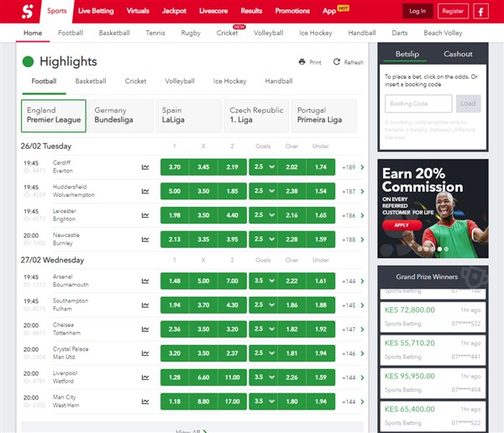Viewport: 504px width, 433px height.
Task: Click the SportPesa S logo
Action: [x=28, y=11]
